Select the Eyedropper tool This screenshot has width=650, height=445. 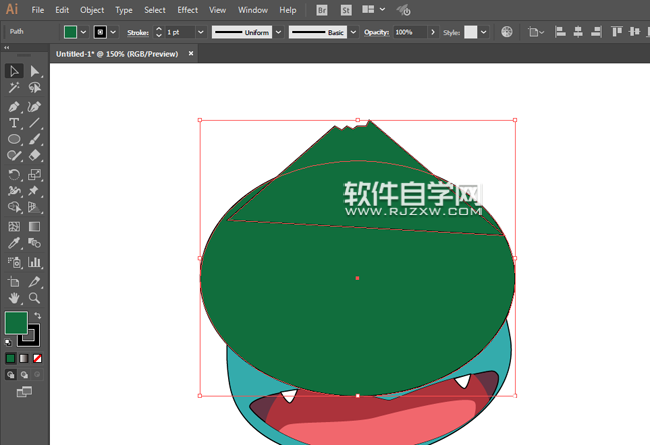click(x=14, y=243)
